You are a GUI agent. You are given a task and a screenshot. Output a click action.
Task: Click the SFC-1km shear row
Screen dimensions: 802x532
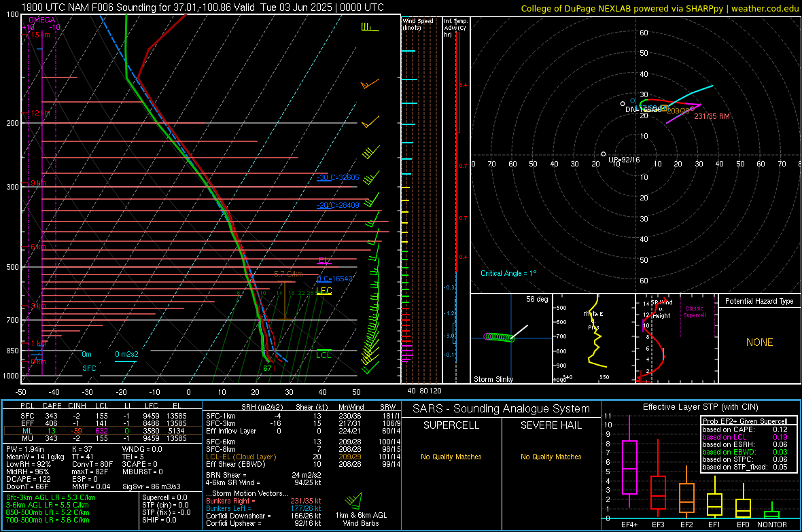(x=303, y=416)
